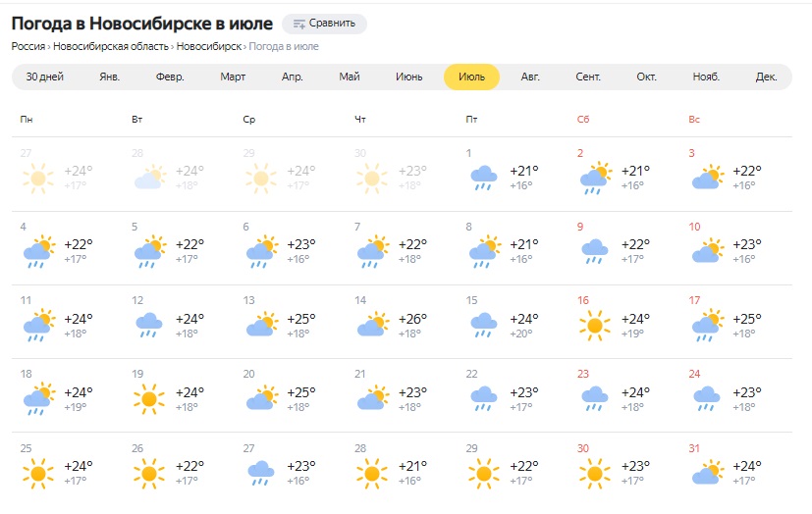Click the sun icon for July 19
Screen dimensions: 812x514
148,398
